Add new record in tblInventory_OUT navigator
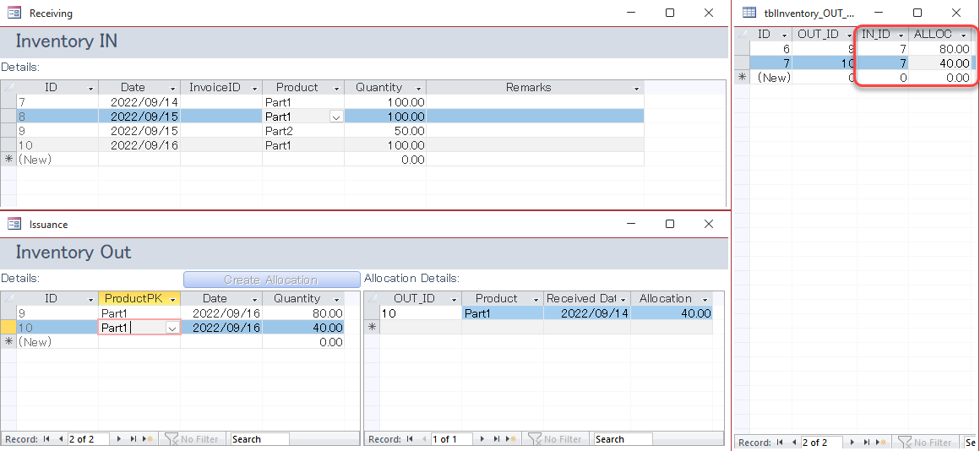Image resolution: width=980 pixels, height=451 pixels. tap(881, 443)
